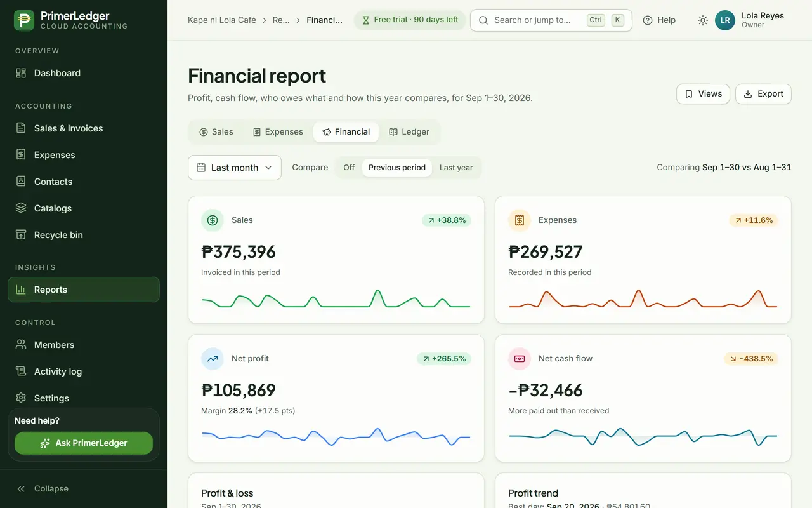Focus the Search or jump to field
This screenshot has height=508, width=812.
click(551, 20)
